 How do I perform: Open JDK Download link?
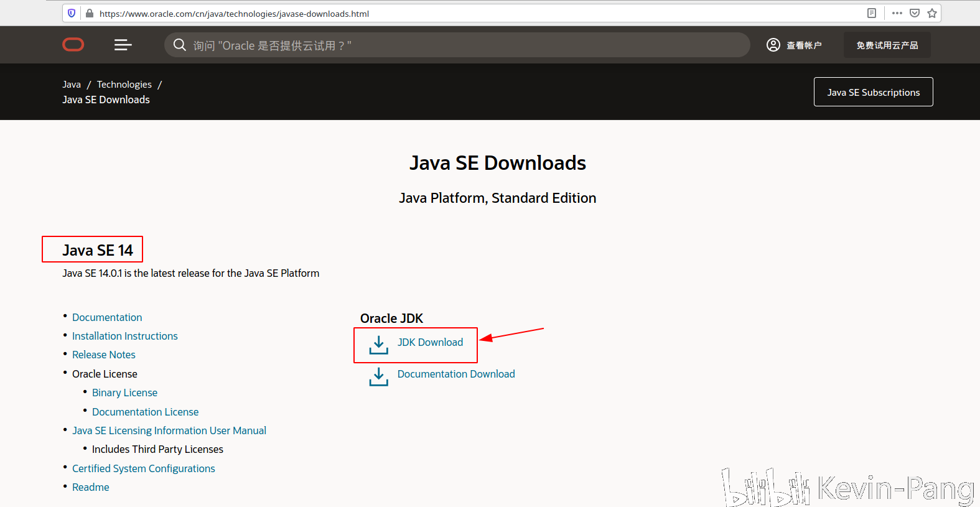coord(431,342)
